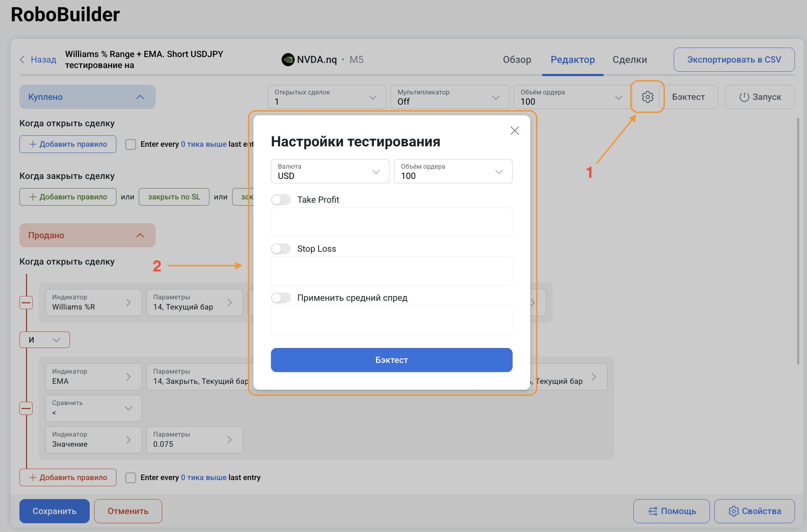Expand the Мультипликатор dropdown
807x532 pixels.
tap(449, 97)
